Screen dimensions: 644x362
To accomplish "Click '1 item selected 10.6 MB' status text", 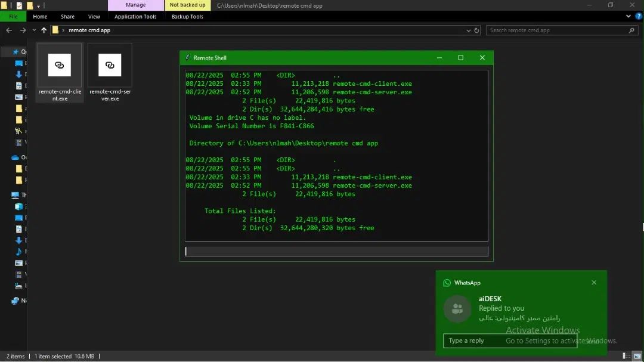I will [64, 356].
